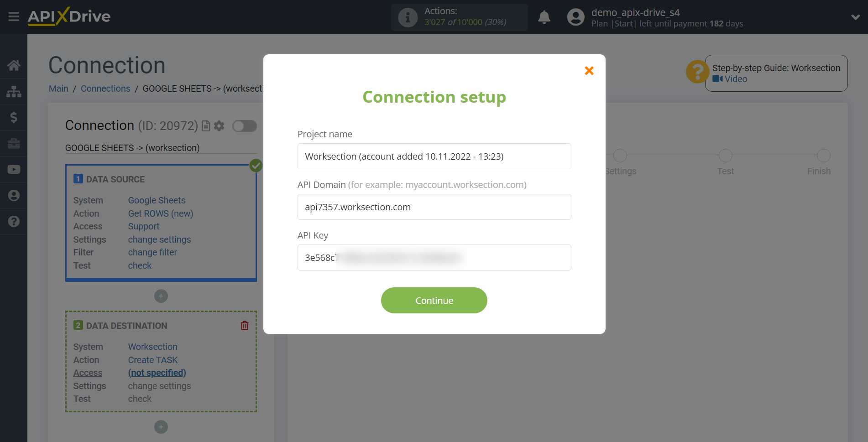Open the Google Sheets system link

point(157,200)
